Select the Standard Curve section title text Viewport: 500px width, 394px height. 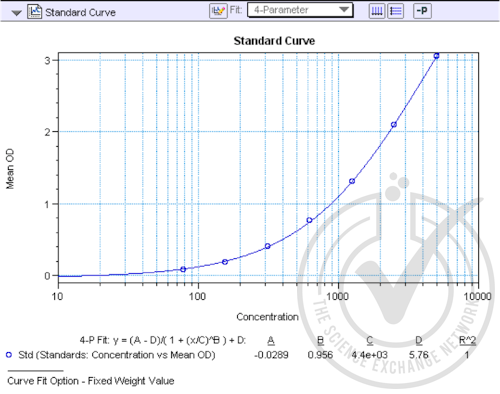click(x=80, y=12)
